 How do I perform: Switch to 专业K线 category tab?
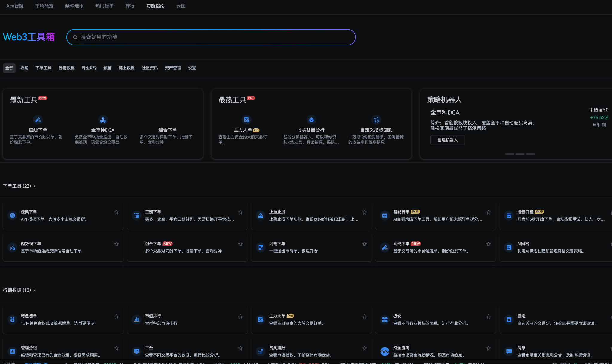click(89, 68)
